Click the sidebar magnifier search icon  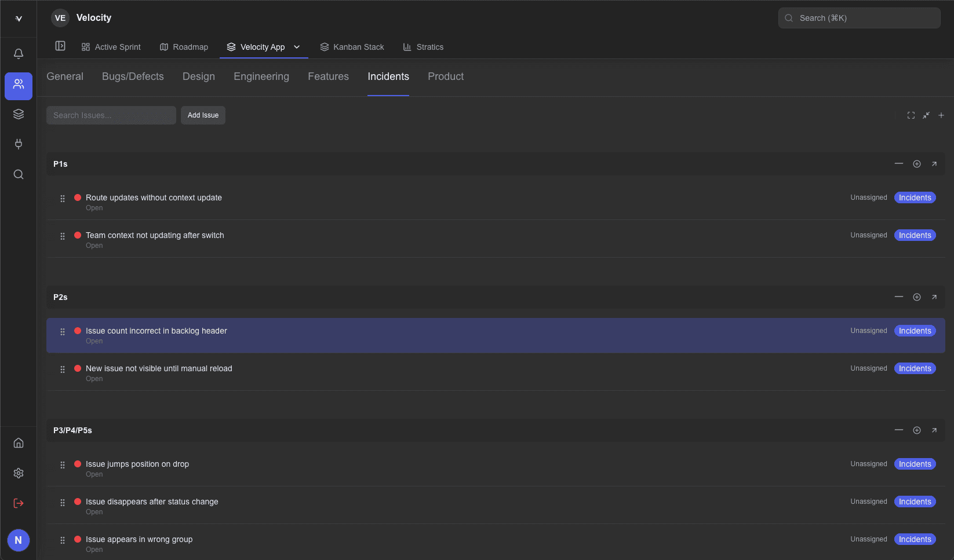coord(19,174)
